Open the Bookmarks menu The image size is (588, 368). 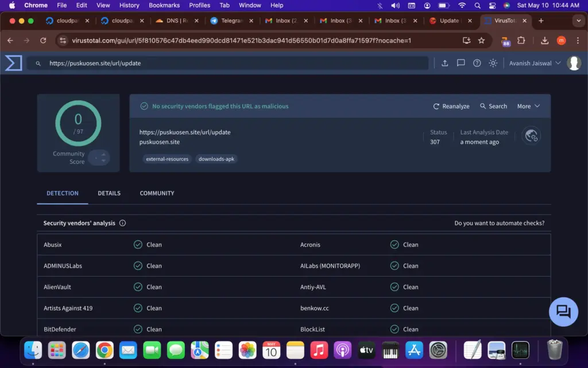[164, 5]
